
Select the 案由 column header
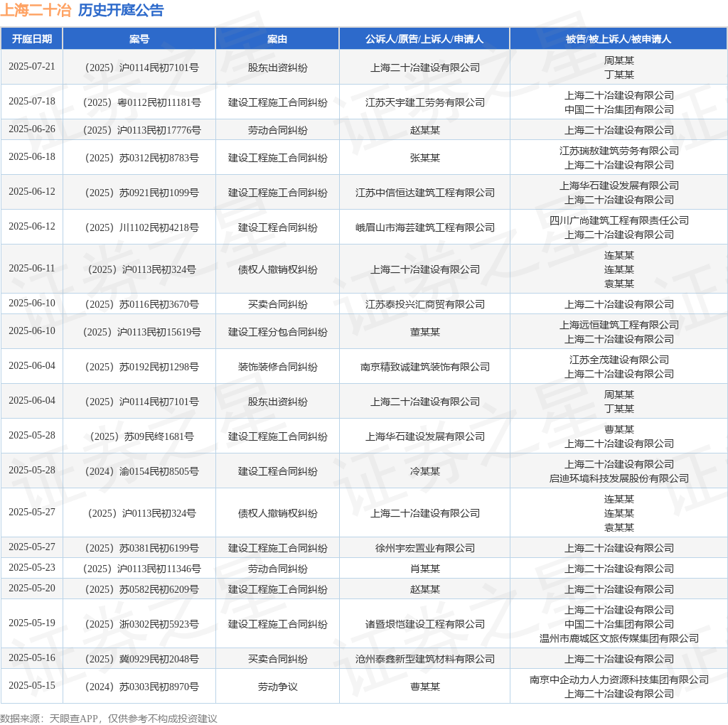click(277, 39)
